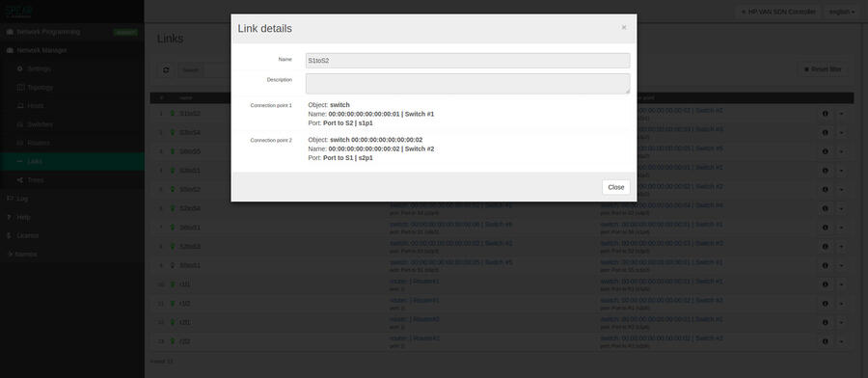The width and height of the screenshot is (868, 378).
Task: Focus the Description text area
Action: (x=467, y=84)
